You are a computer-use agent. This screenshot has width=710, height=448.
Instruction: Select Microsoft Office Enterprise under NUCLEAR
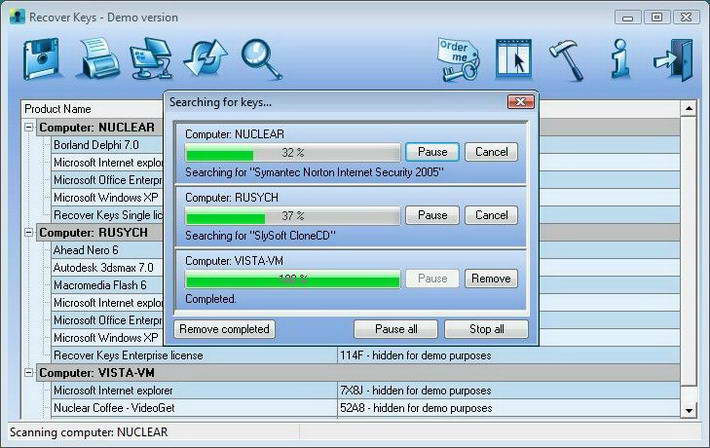(x=108, y=180)
